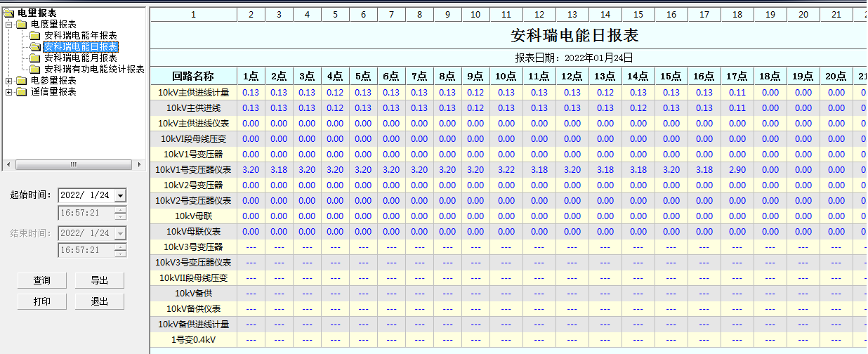The image size is (868, 354).
Task: Click the 打印 button
Action: pyautogui.click(x=42, y=301)
